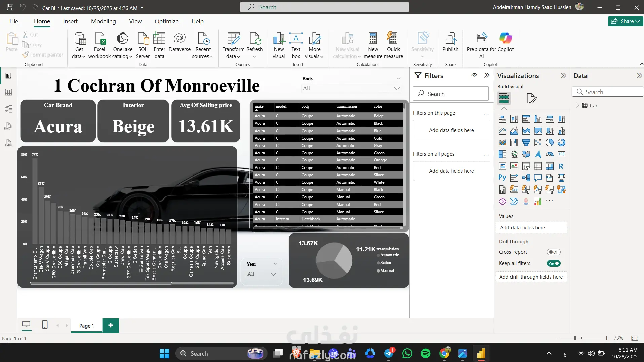Switch to Table view in left sidebar
The image size is (644, 362).
(x=8, y=92)
